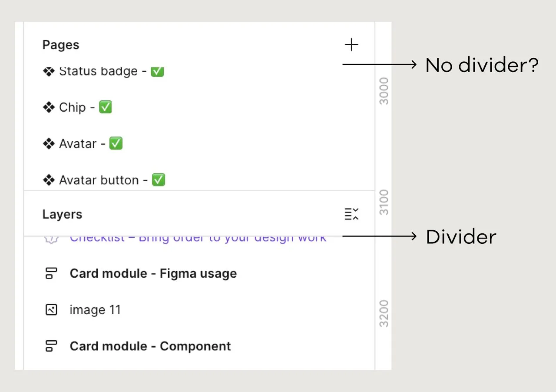Click the Pages section header
556x392 pixels.
pyautogui.click(x=61, y=45)
